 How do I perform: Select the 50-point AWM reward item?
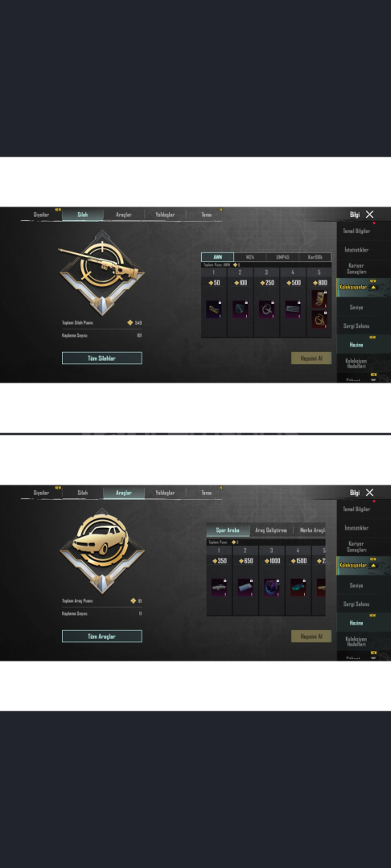[214, 309]
